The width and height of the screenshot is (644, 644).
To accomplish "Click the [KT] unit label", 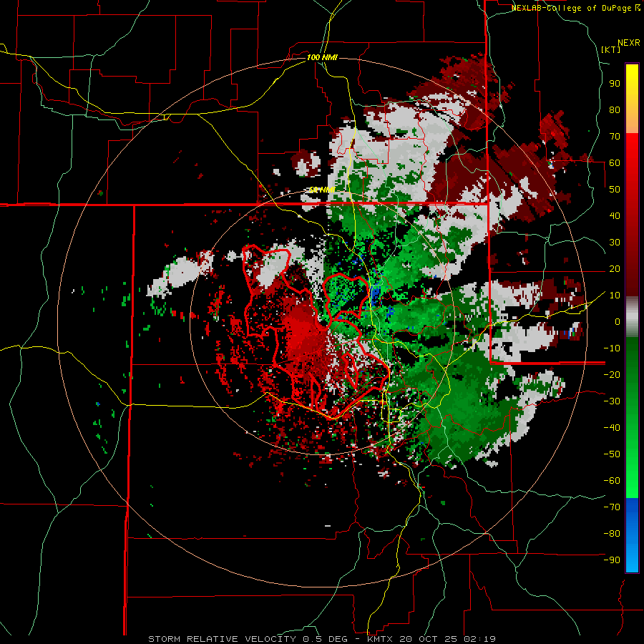I will tap(611, 49).
